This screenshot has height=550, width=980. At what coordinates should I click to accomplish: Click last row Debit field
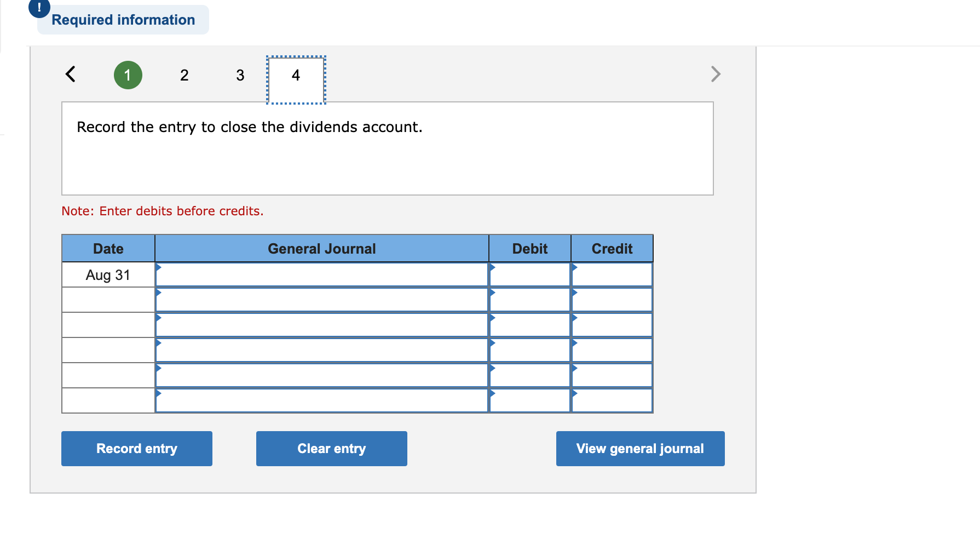530,400
